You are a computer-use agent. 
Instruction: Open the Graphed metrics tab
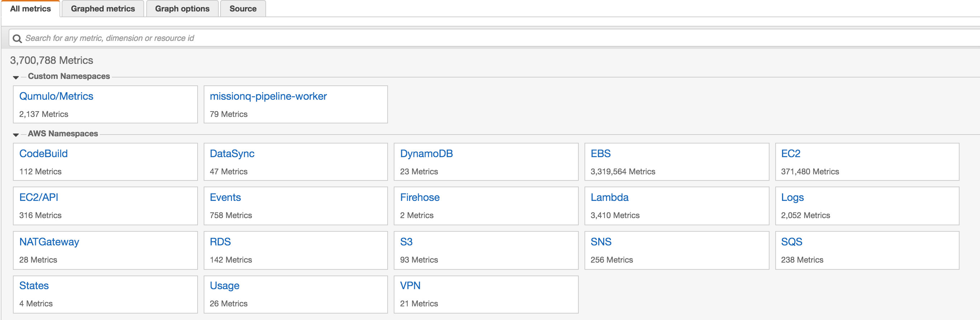click(103, 9)
